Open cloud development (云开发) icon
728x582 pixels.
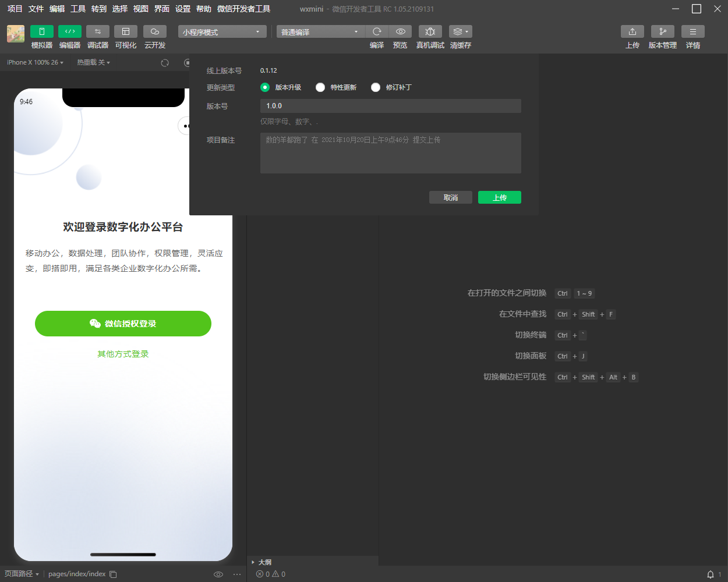point(155,31)
